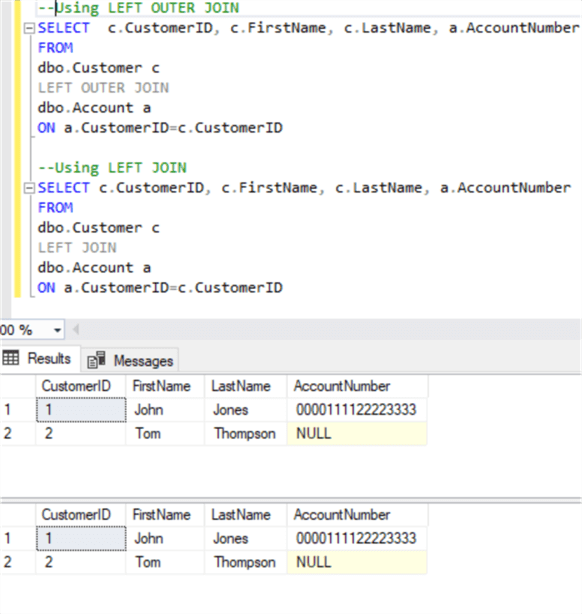Click first dbo.Account a line
Screen dimensions: 582x614
pos(94,108)
